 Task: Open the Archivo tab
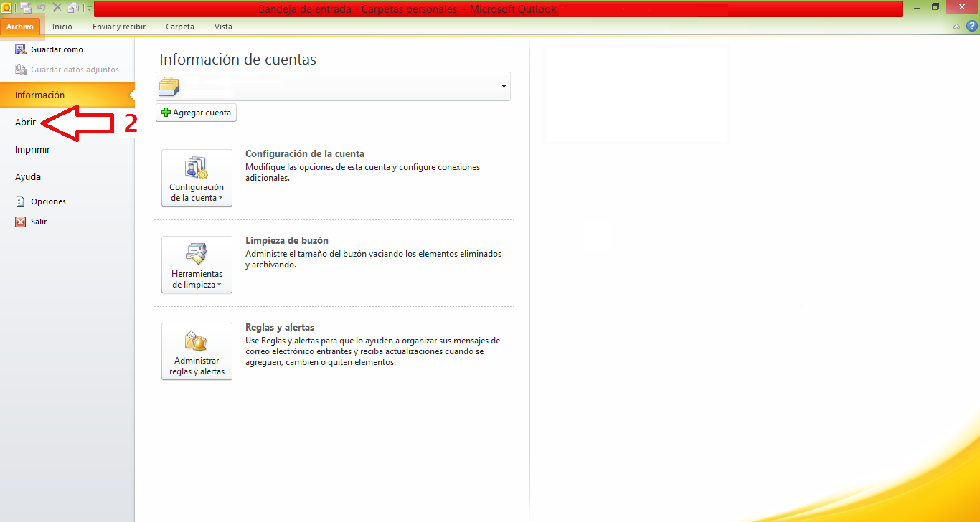coord(19,27)
